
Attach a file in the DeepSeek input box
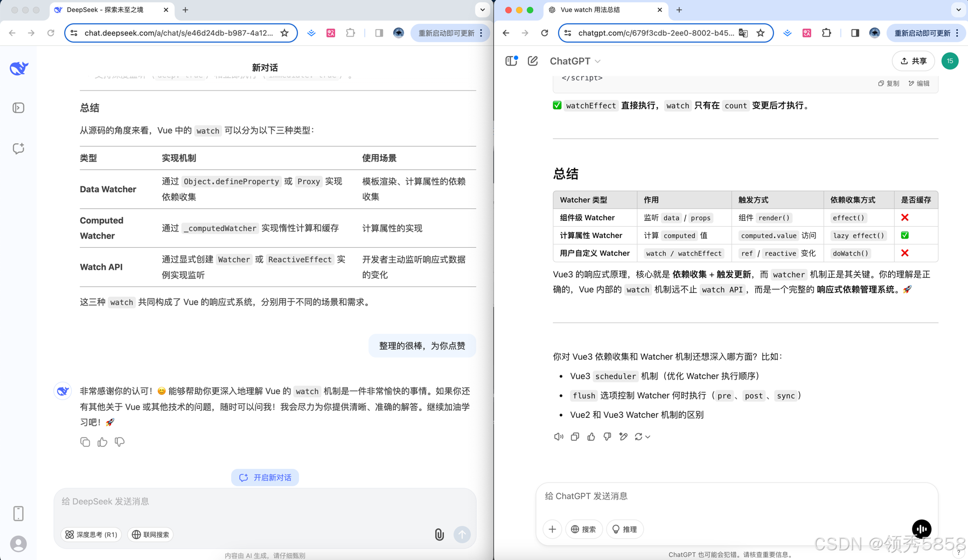[440, 534]
